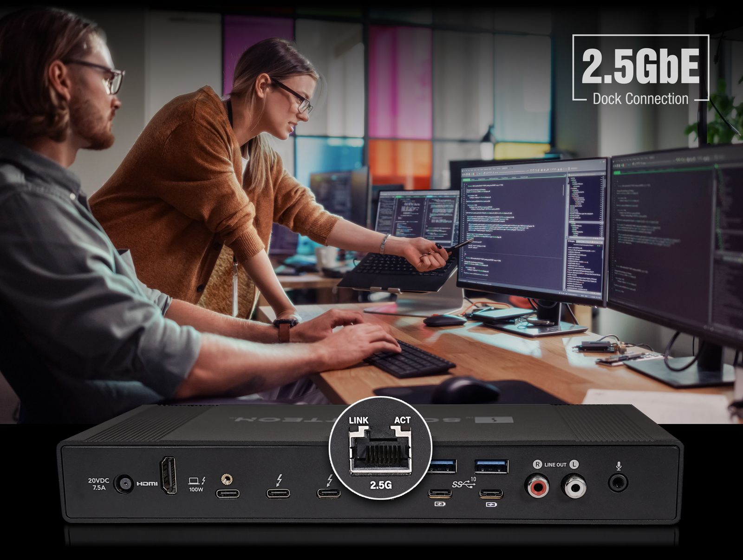Expand the SS10 USB-C port on the left

(x=440, y=494)
